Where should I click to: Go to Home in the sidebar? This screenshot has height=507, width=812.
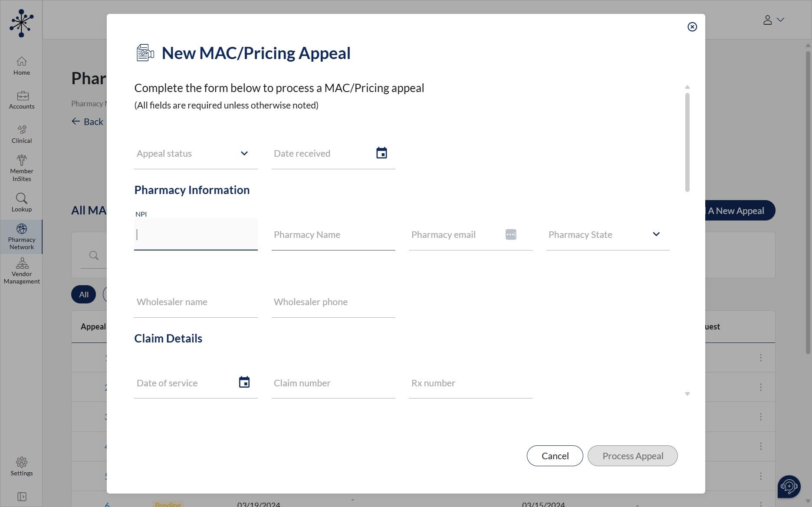point(22,66)
